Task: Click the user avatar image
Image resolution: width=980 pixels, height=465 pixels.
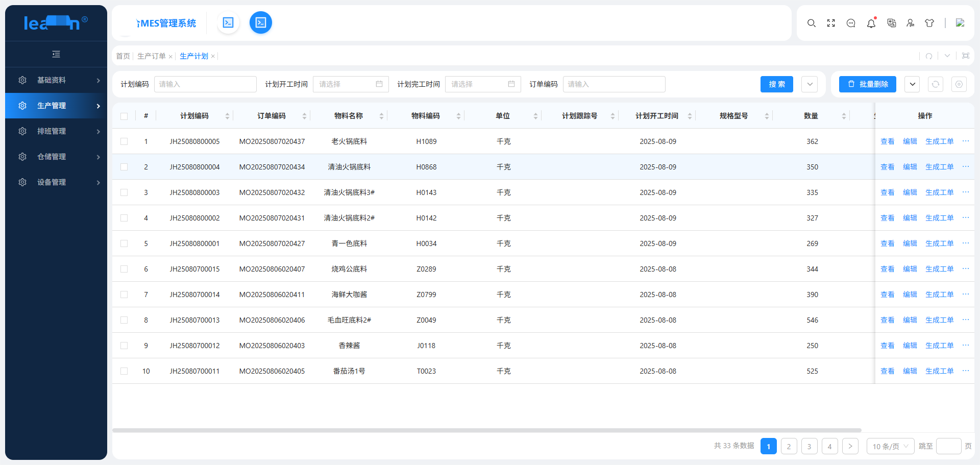Action: (960, 23)
